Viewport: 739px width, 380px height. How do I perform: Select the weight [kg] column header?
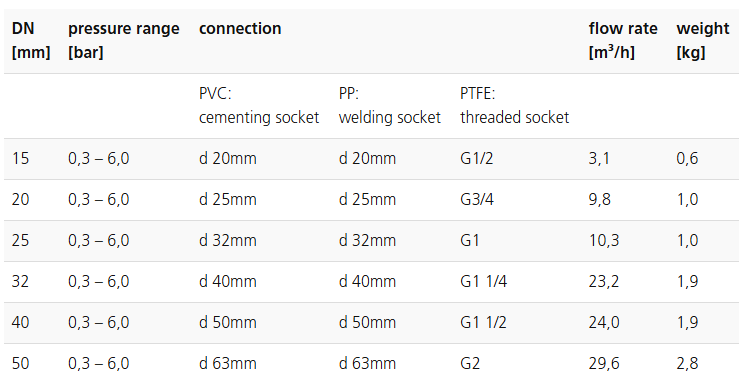[x=703, y=41]
